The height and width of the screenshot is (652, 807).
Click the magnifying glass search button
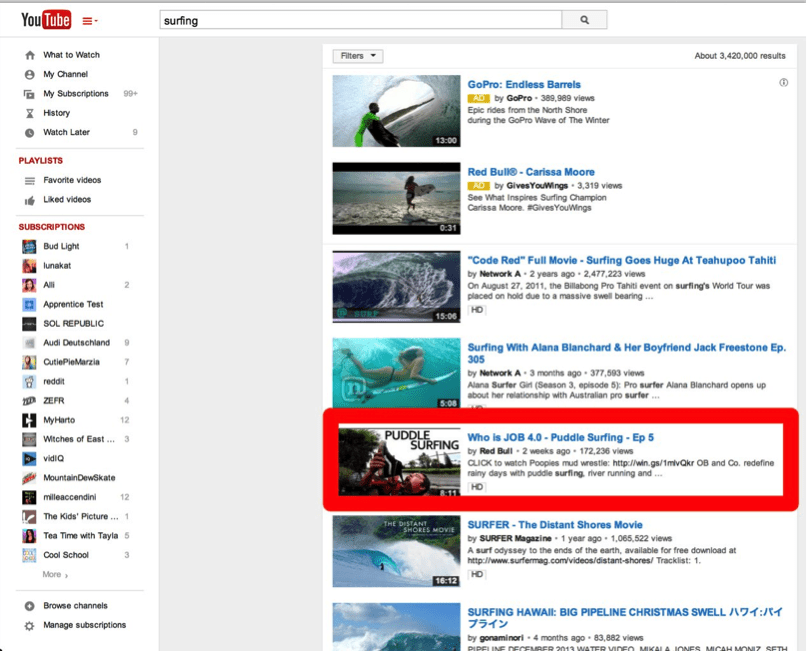point(584,20)
